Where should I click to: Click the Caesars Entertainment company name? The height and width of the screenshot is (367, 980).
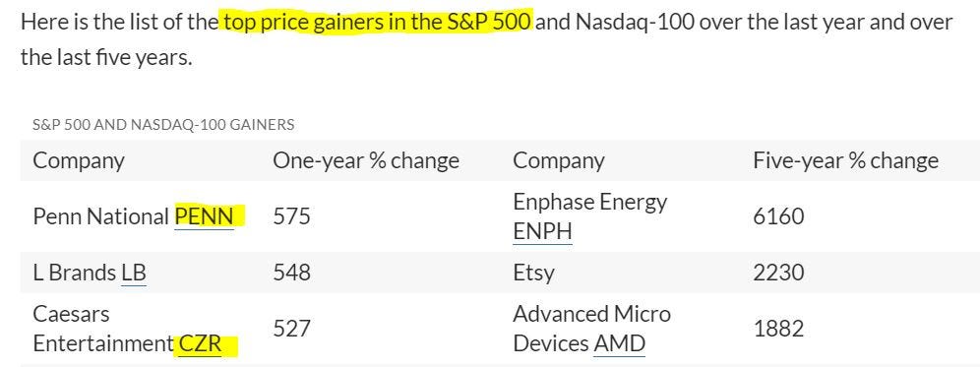103,329
